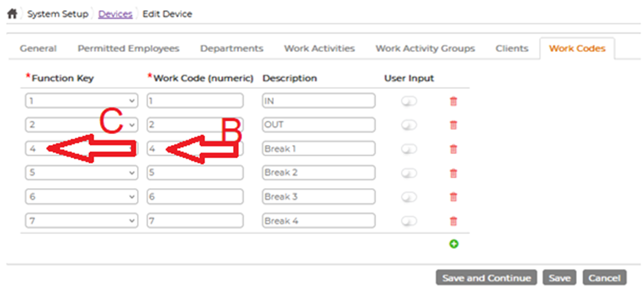This screenshot has width=644, height=299.
Task: Click the Break 3 description field
Action: [x=319, y=196]
